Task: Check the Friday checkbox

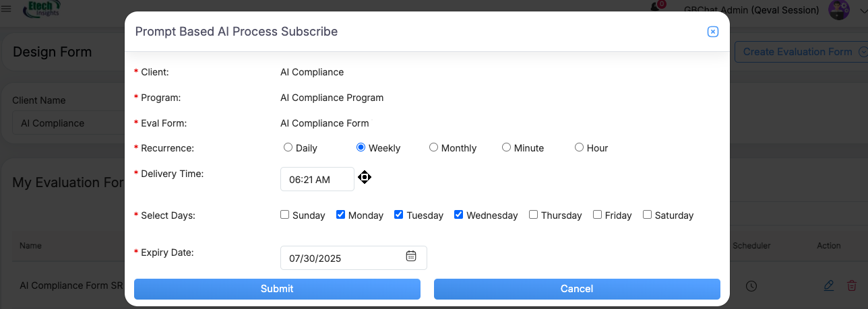Action: pos(597,215)
